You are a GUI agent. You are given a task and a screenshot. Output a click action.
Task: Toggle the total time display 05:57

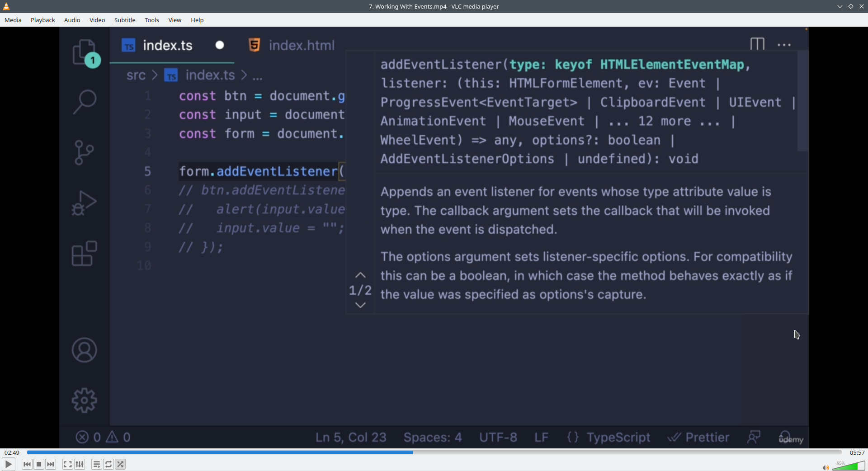857,452
